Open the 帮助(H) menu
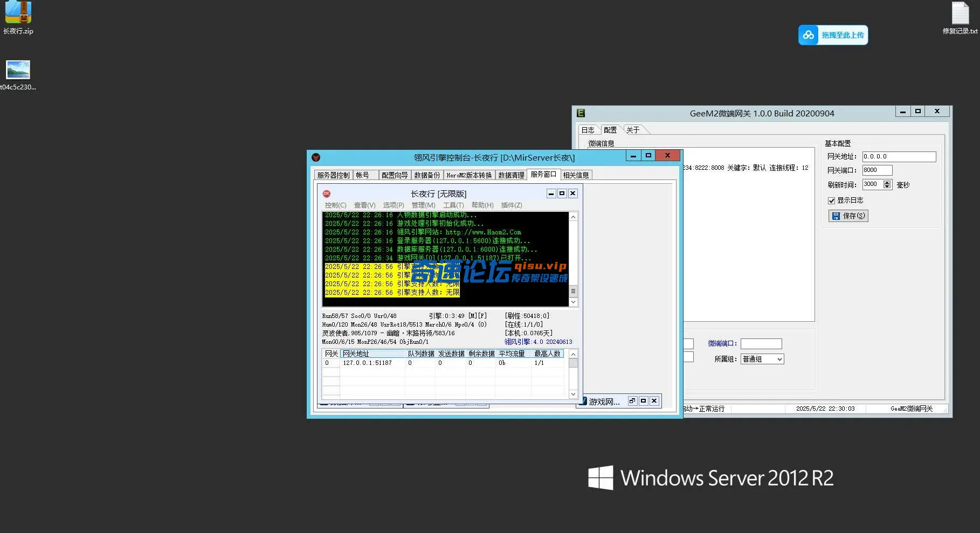The height and width of the screenshot is (533, 980). click(482, 205)
